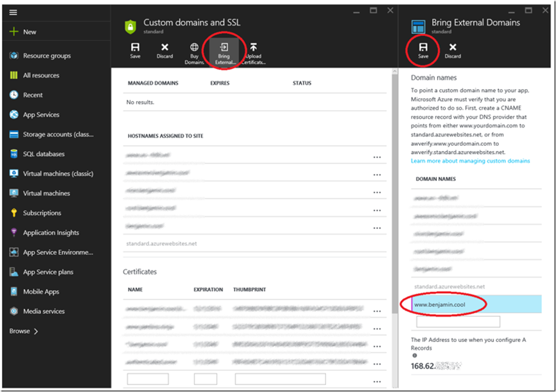
Task: Close the Bring External Domains blade
Action: coord(545,10)
